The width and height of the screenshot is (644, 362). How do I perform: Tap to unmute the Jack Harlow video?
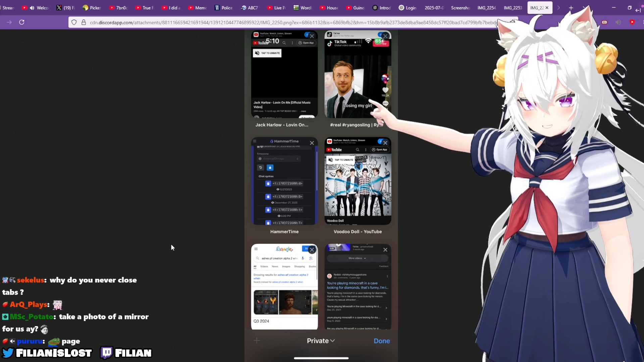267,53
